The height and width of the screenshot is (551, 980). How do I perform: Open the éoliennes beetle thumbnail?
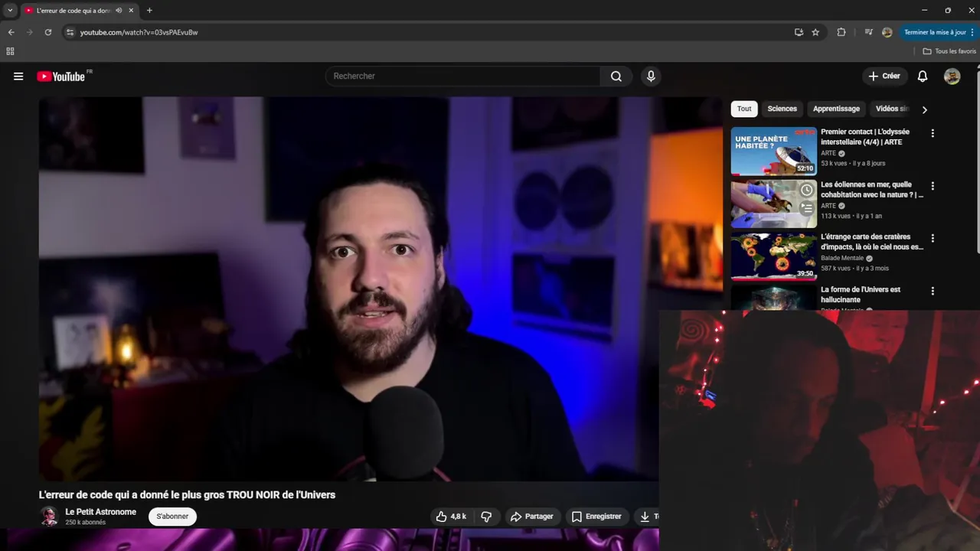(773, 204)
